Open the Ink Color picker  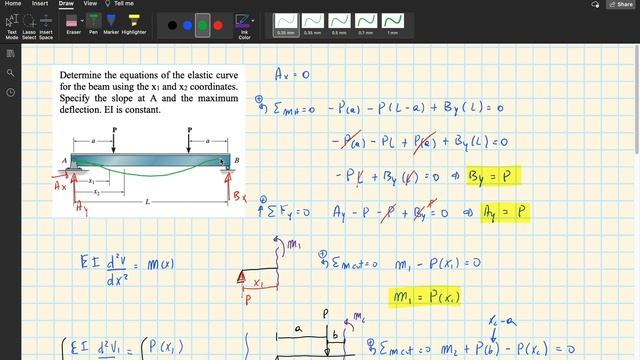244,27
